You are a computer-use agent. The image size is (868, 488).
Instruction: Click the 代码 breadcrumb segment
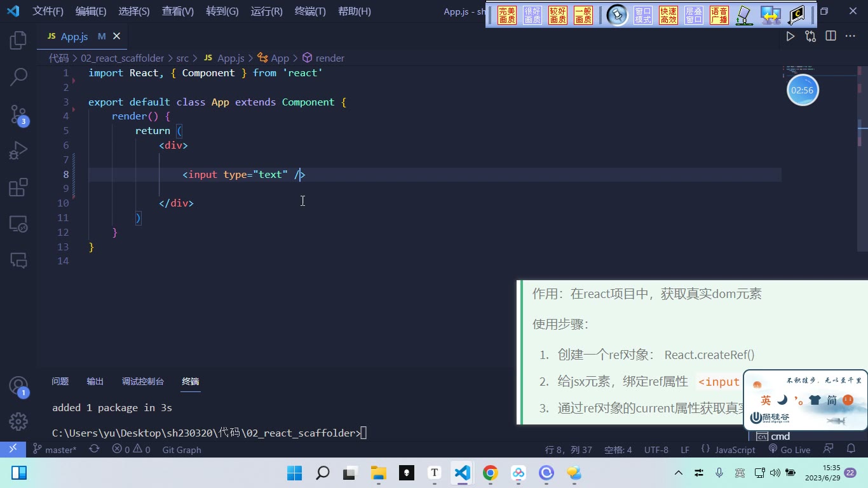point(59,58)
